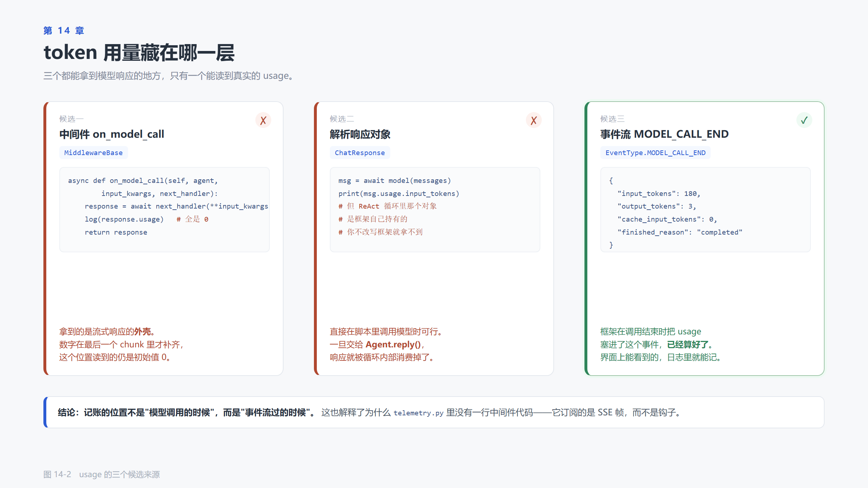The image size is (868, 488).
Task: Click JSON line "input_tokens": 180,
Action: point(659,193)
